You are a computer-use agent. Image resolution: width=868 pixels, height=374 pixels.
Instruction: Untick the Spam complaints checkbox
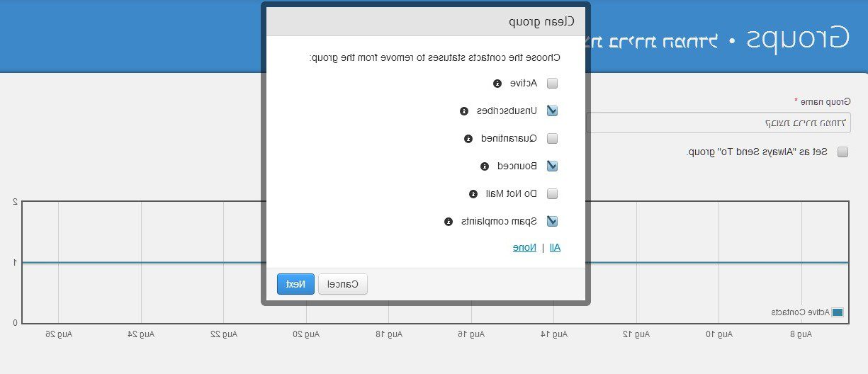click(553, 221)
